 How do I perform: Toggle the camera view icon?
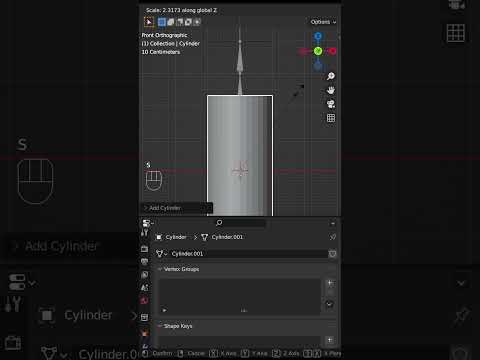click(x=331, y=104)
